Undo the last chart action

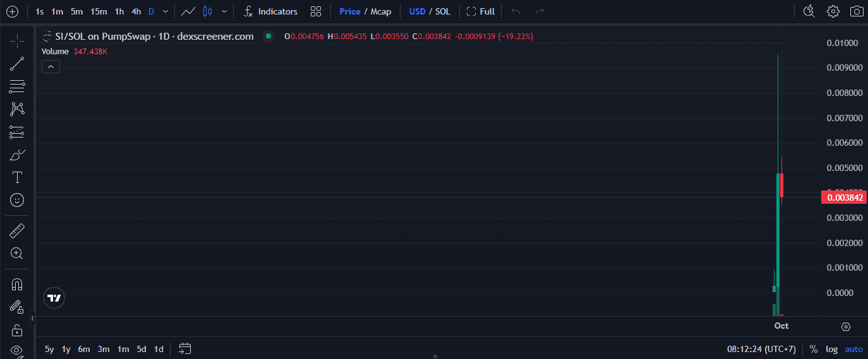click(x=515, y=11)
